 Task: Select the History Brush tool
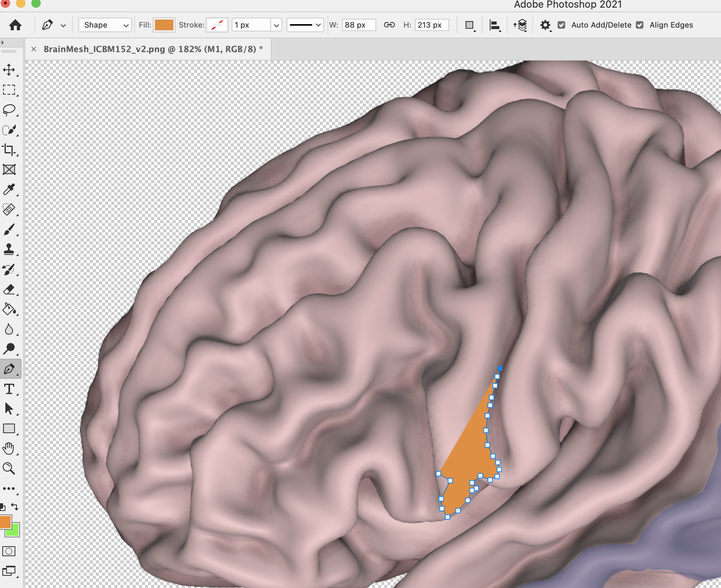tap(9, 269)
